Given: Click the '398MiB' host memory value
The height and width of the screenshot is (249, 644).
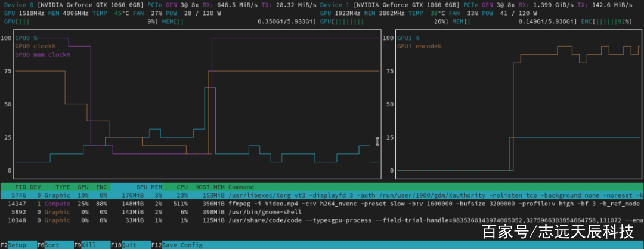Looking at the screenshot, I should pos(213,211).
